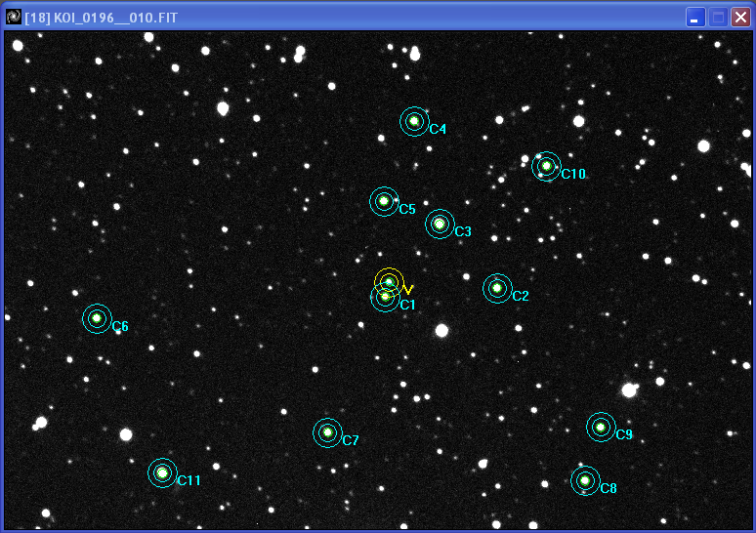The image size is (756, 533).
Task: Select comparison star C5 aperture
Action: pos(384,201)
